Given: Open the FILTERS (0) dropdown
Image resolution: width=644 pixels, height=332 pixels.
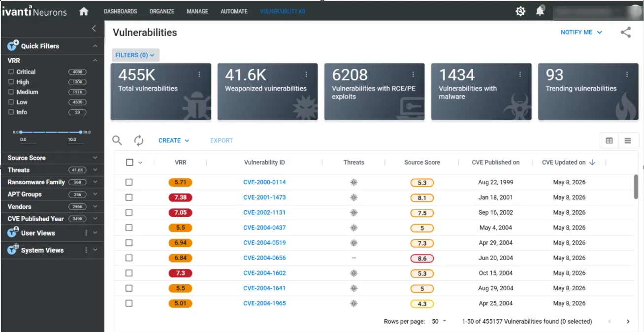Looking at the screenshot, I should pos(135,55).
